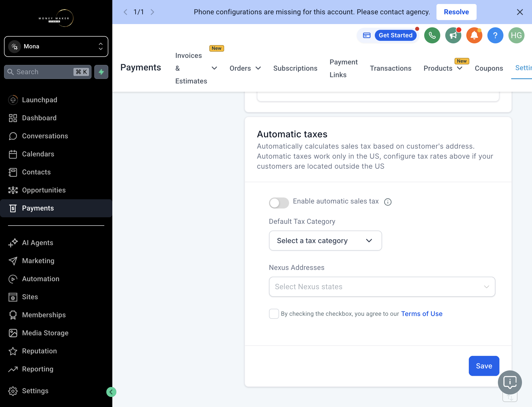Viewport: 532px width, 407px height.
Task: Click the card icon beside Get Started
Action: point(367,35)
